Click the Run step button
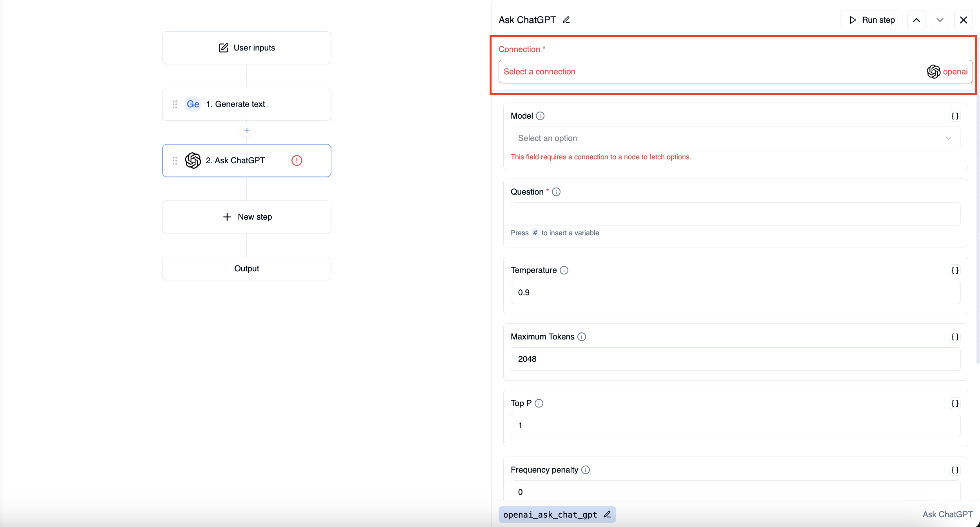Viewport: 980px width, 527px height. tap(872, 20)
